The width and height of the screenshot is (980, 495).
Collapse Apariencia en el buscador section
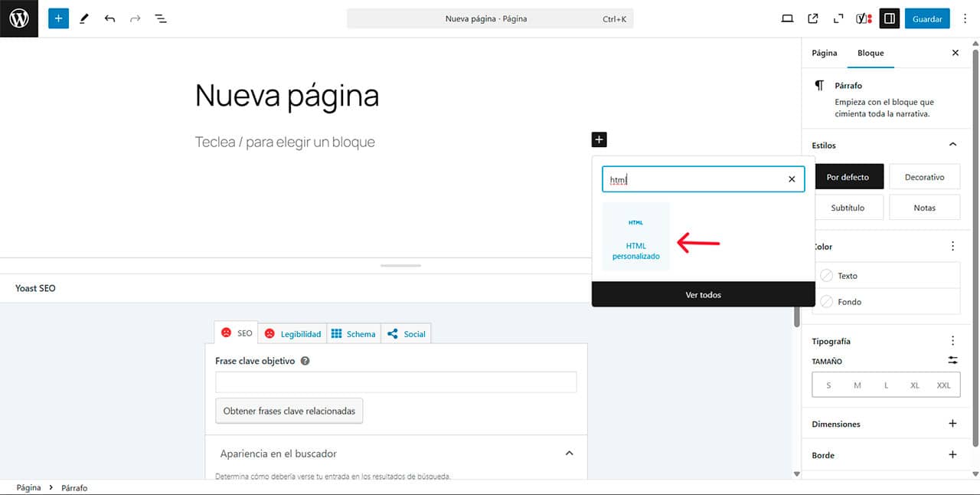(x=569, y=454)
